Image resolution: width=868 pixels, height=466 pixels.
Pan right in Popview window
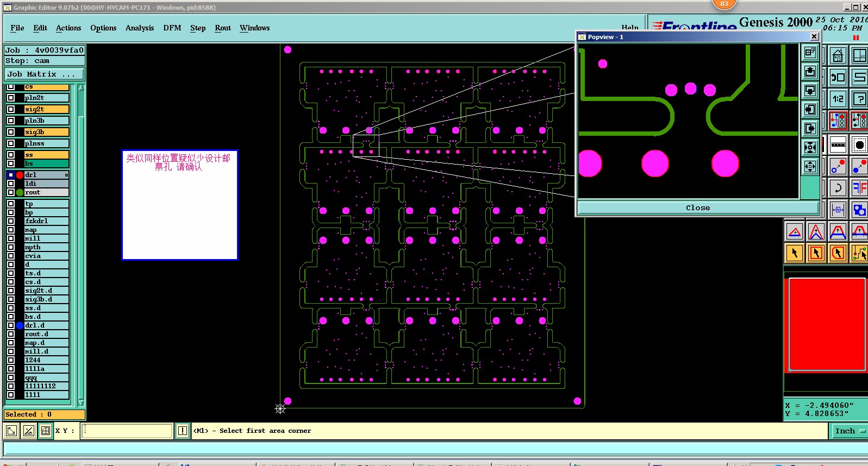[x=810, y=128]
